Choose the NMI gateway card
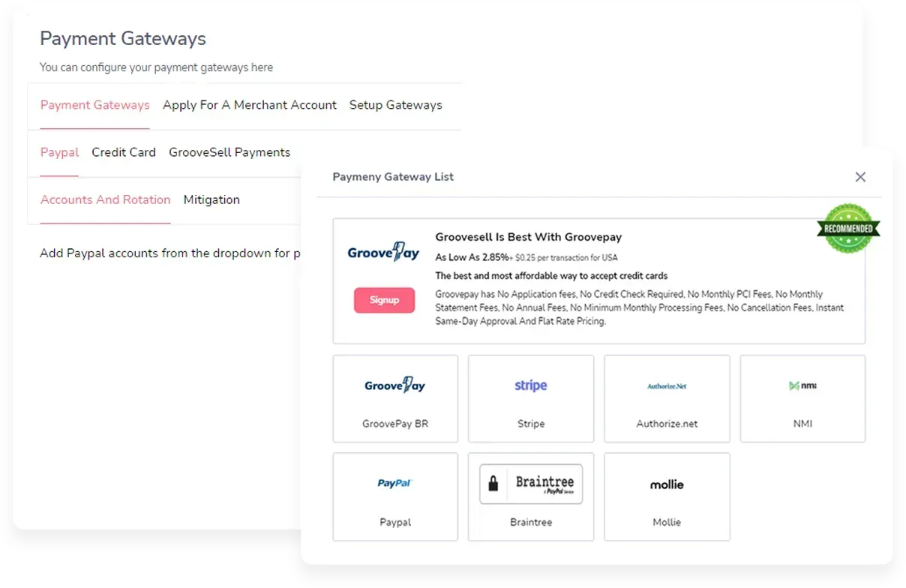906x588 pixels. 802,399
